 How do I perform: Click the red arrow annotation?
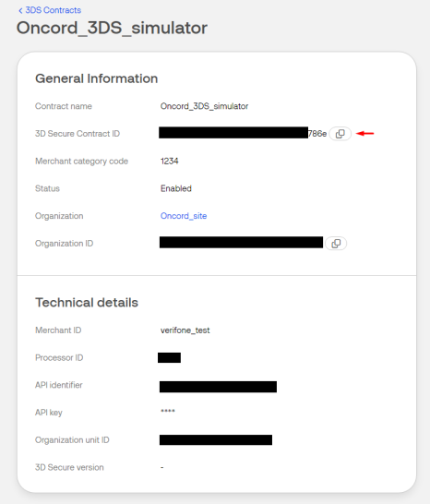364,134
